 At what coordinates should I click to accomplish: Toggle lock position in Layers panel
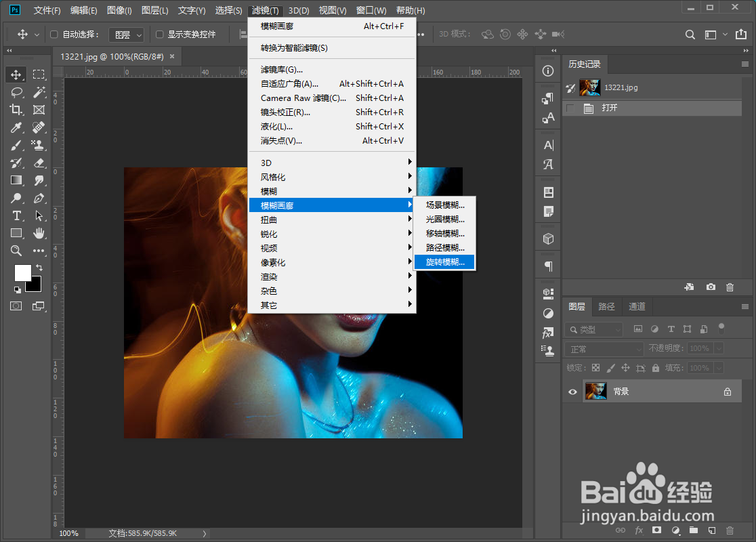pos(625,368)
